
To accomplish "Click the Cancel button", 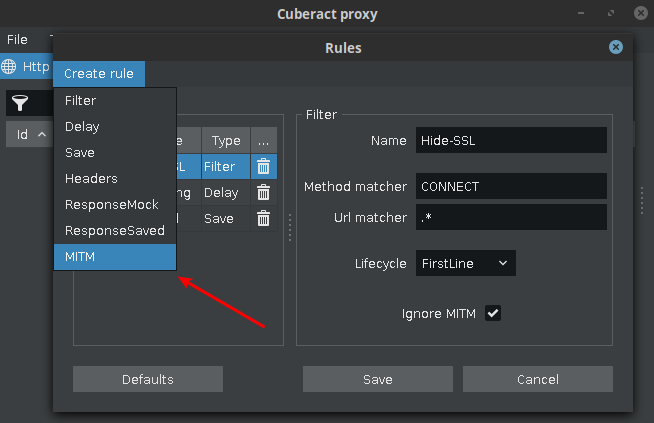I will [x=538, y=379].
